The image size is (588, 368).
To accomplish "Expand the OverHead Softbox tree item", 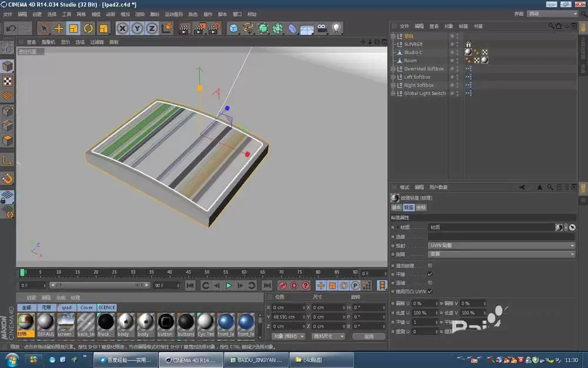I will (x=392, y=69).
